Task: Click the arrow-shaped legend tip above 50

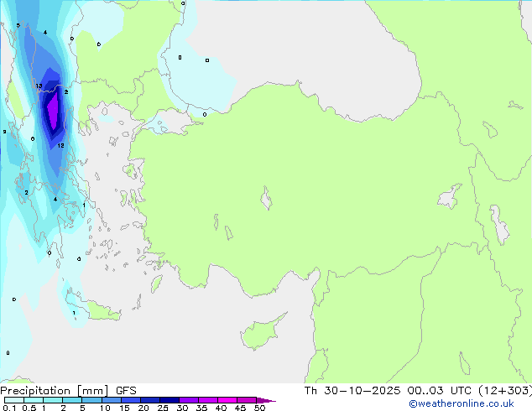Action: tap(266, 400)
